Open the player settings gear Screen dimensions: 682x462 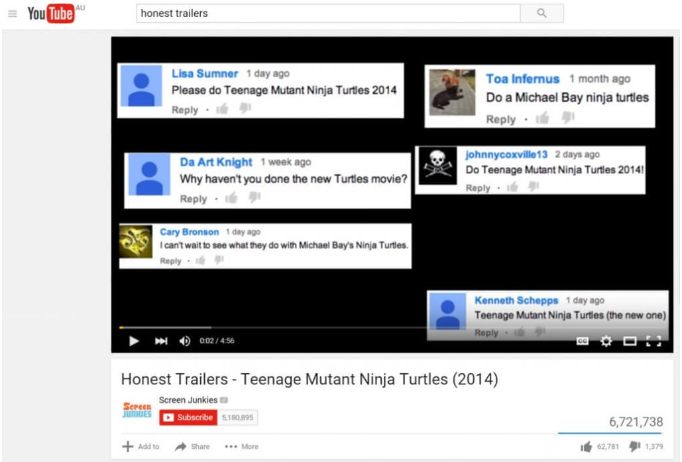point(606,341)
